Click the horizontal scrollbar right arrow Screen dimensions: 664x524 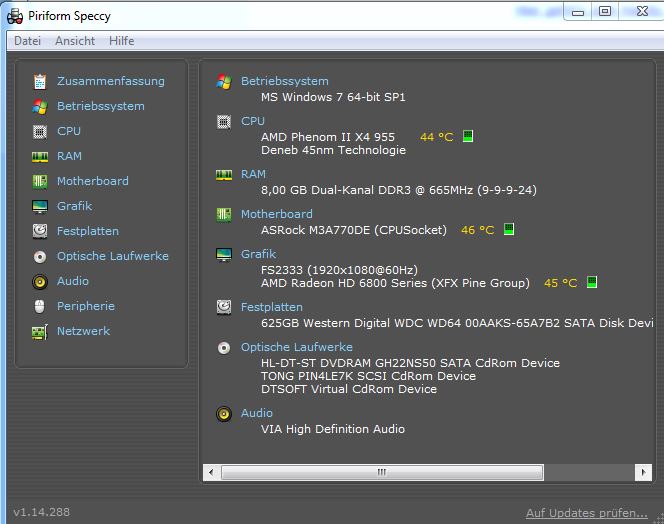click(643, 472)
